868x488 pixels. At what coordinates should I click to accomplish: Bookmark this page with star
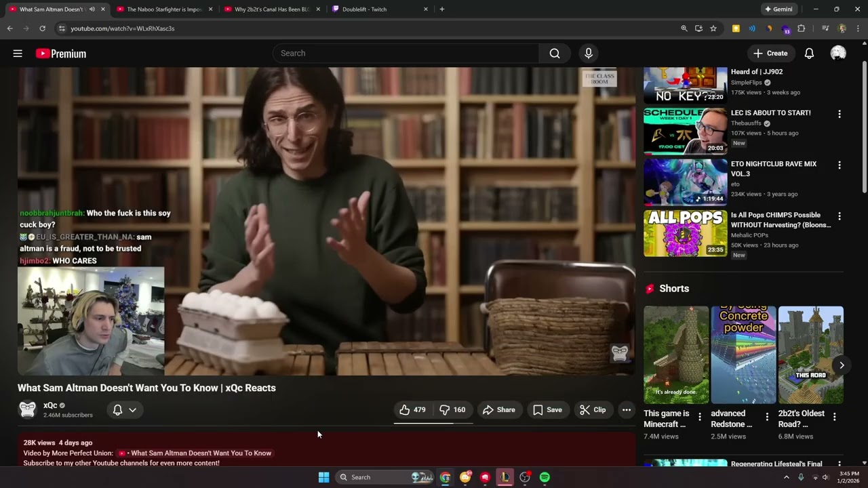click(x=713, y=28)
